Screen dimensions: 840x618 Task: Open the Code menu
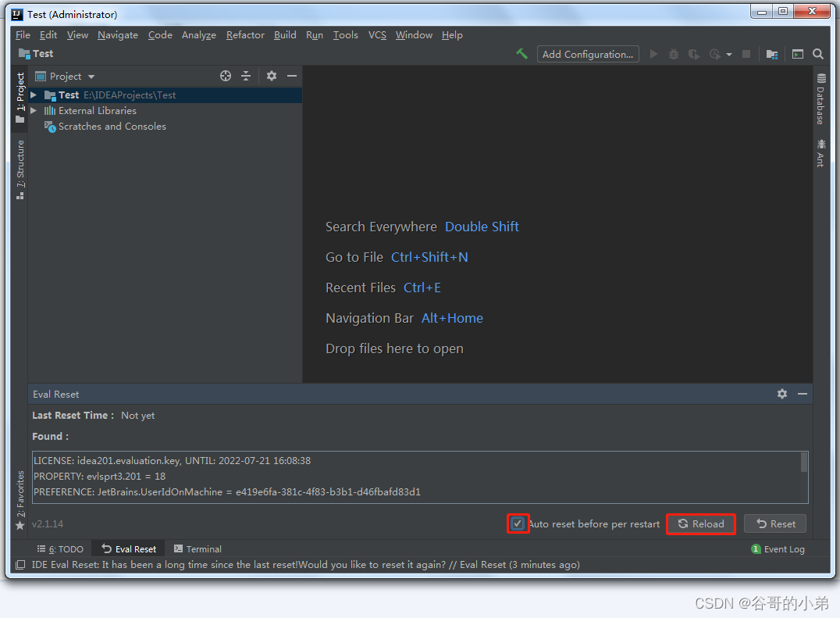[x=160, y=35]
